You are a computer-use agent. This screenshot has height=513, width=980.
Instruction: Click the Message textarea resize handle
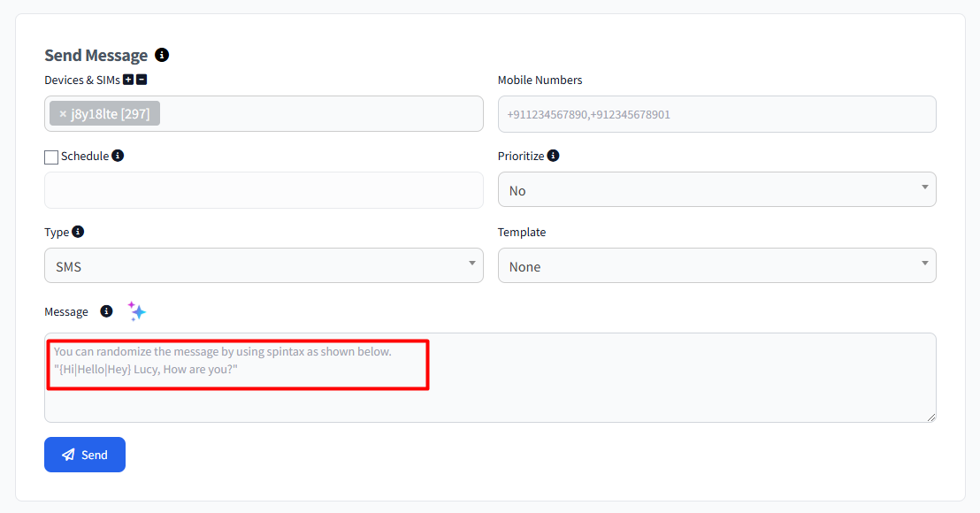tap(930, 417)
